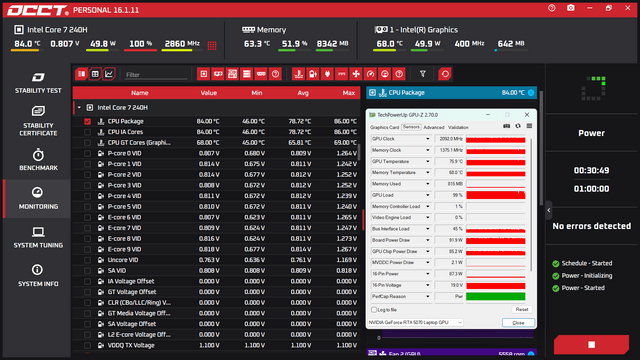Screen dimensions: 640x360
Task: Check the SA VID checkbox
Action: click(87, 271)
